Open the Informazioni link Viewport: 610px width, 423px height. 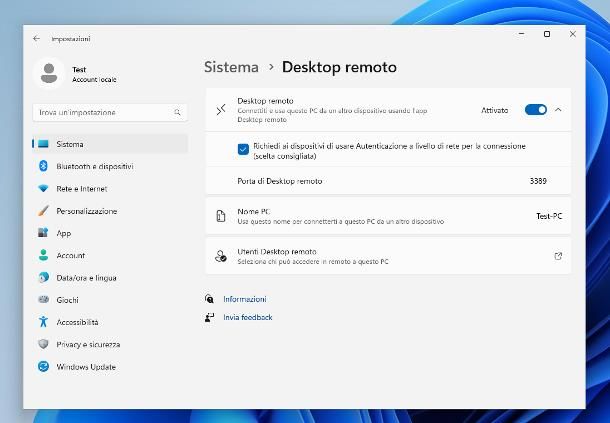click(x=245, y=299)
